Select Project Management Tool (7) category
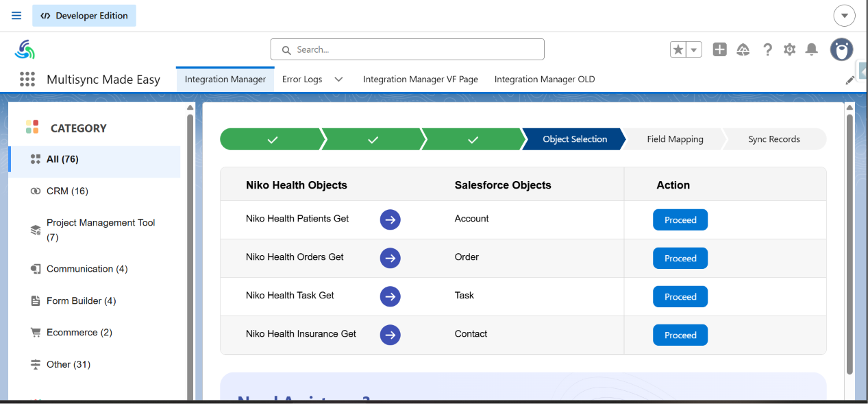This screenshot has width=868, height=404. click(x=95, y=230)
